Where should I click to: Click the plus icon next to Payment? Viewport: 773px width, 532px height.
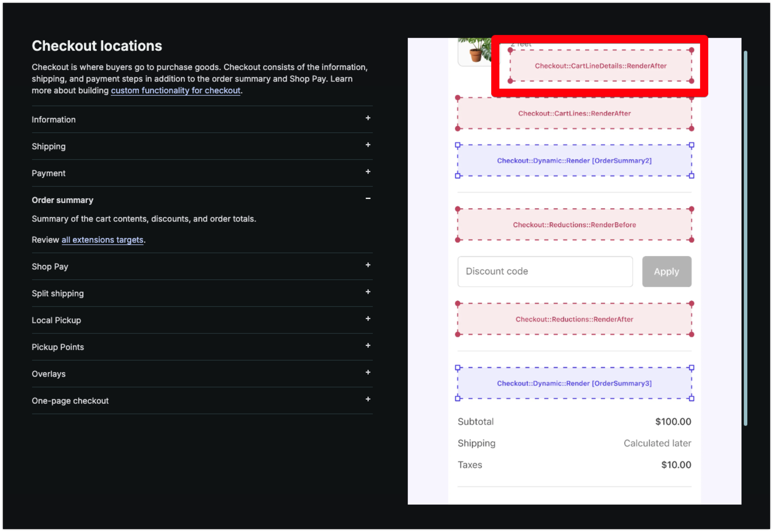[368, 172]
